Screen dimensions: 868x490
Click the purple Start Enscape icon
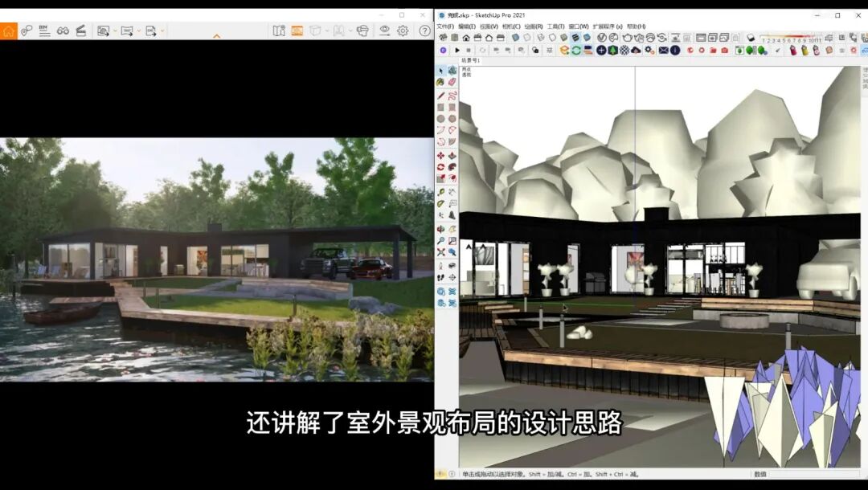[x=443, y=51]
